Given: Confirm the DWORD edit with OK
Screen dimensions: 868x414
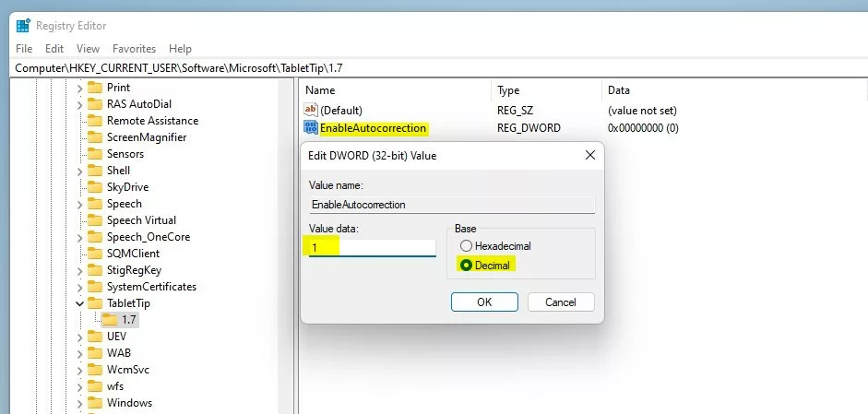Looking at the screenshot, I should click(x=484, y=302).
